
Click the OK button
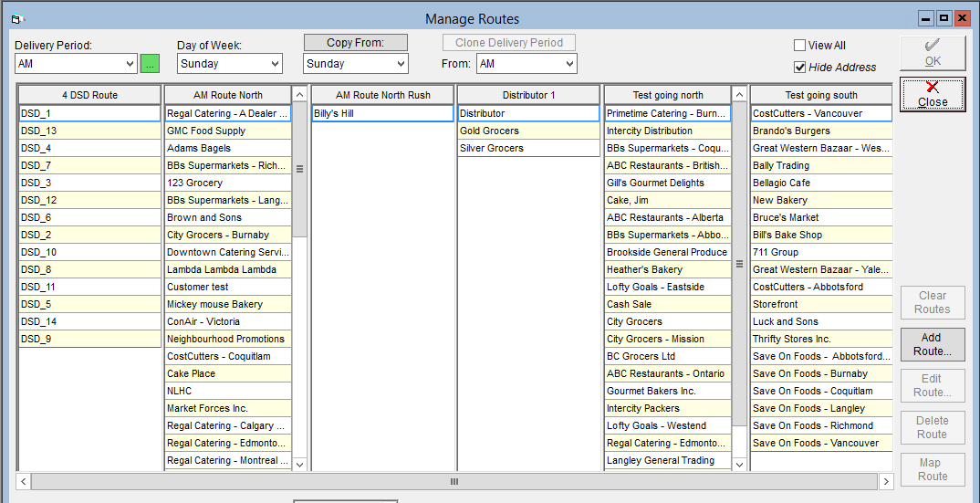pos(933,53)
